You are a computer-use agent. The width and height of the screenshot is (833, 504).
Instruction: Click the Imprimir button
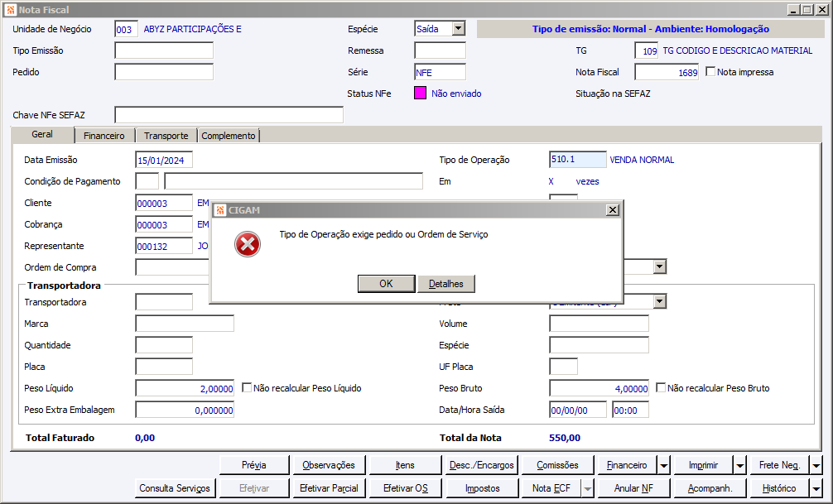coord(703,465)
